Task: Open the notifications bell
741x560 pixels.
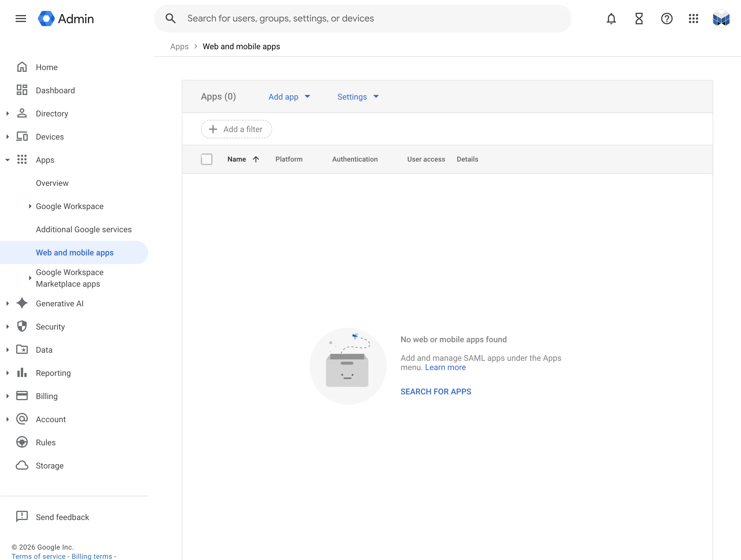Action: click(611, 19)
